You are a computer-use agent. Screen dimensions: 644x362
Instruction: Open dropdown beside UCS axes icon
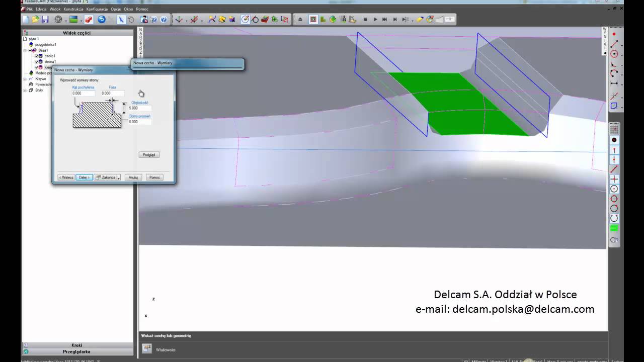[186, 20]
